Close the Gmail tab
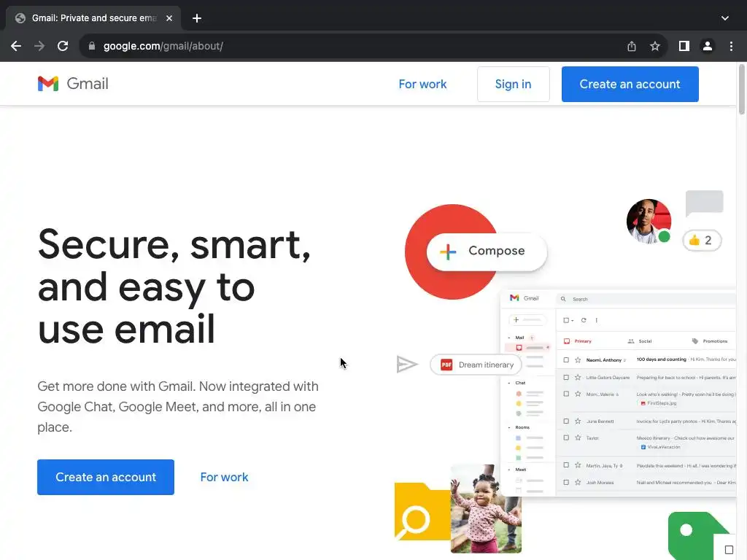747x560 pixels. coord(169,18)
